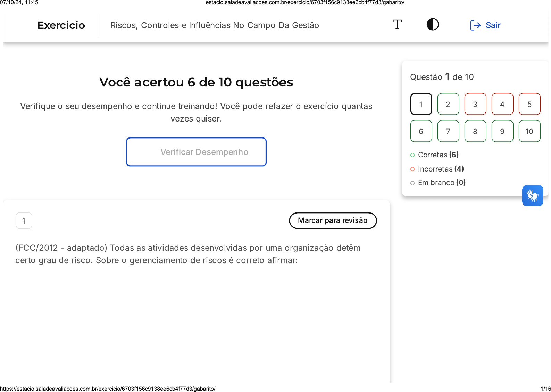Click the red Incorretas legend marker
551x392 pixels.
412,169
